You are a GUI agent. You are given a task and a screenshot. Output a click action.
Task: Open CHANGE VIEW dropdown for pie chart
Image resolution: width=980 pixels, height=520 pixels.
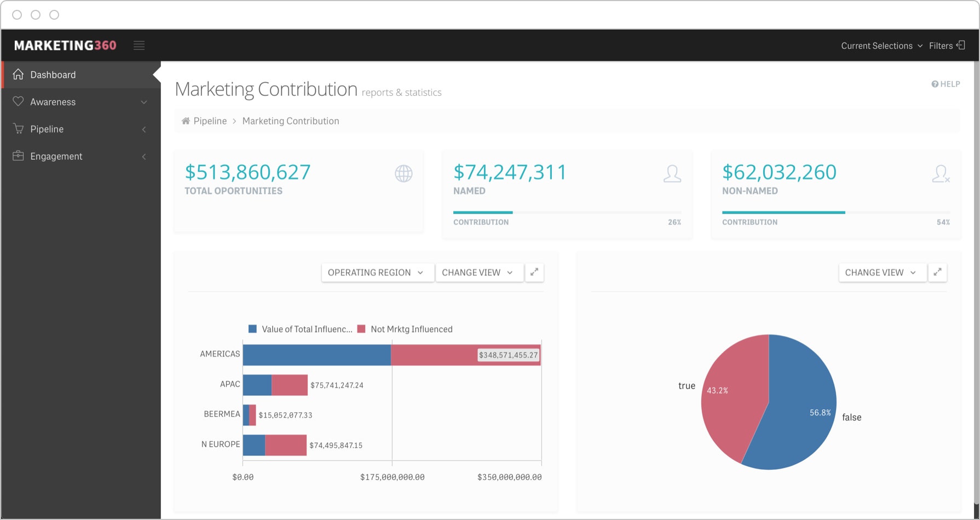tap(882, 272)
